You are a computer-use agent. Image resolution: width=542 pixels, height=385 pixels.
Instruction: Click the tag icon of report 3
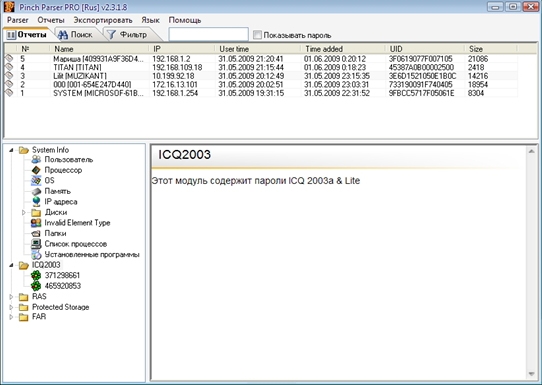[x=9, y=75]
